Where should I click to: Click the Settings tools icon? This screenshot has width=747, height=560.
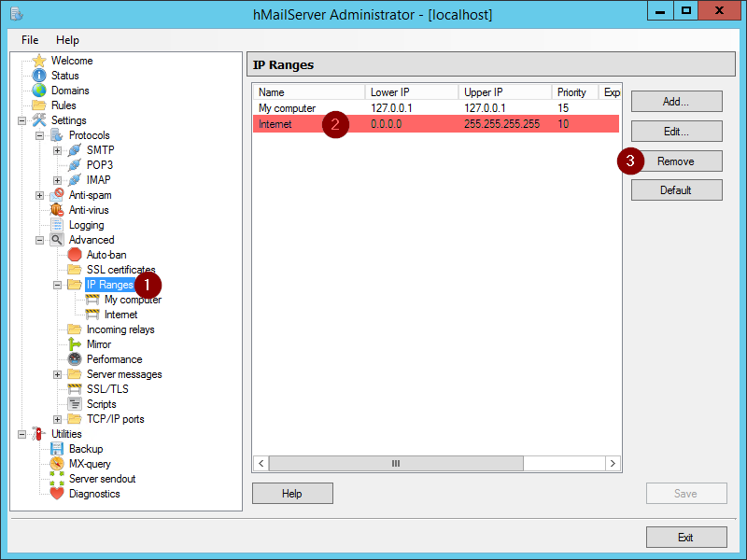point(39,120)
